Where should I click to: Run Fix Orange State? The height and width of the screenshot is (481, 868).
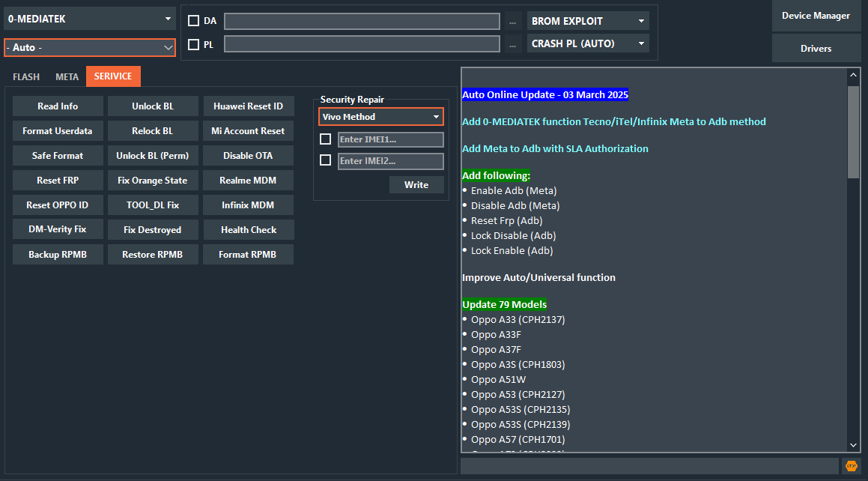click(x=153, y=181)
